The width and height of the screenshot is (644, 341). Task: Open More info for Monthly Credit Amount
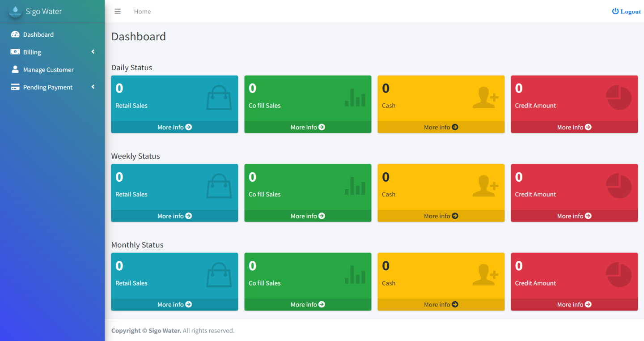(x=574, y=304)
